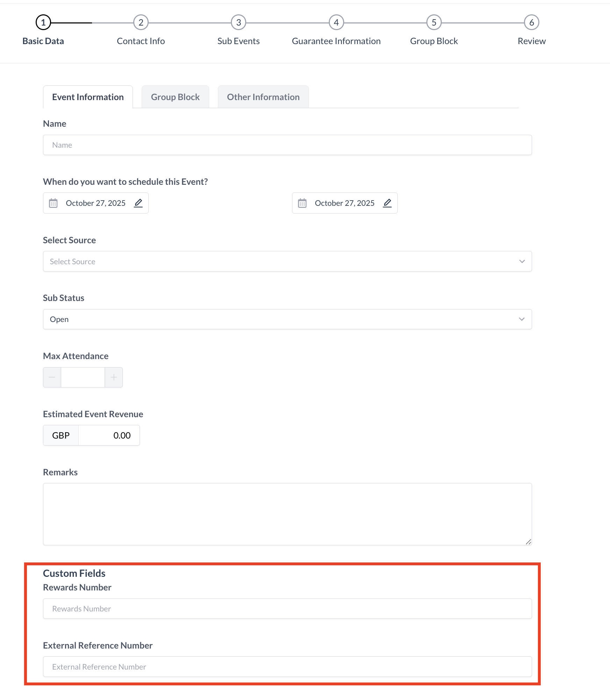Select the Event Information tab
The width and height of the screenshot is (610, 700).
tap(88, 97)
